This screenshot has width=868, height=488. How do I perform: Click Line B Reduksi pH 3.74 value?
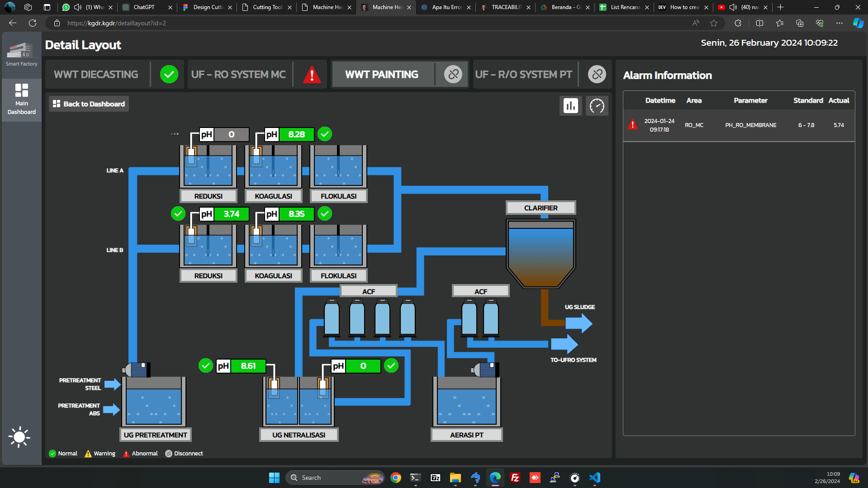[x=231, y=214]
